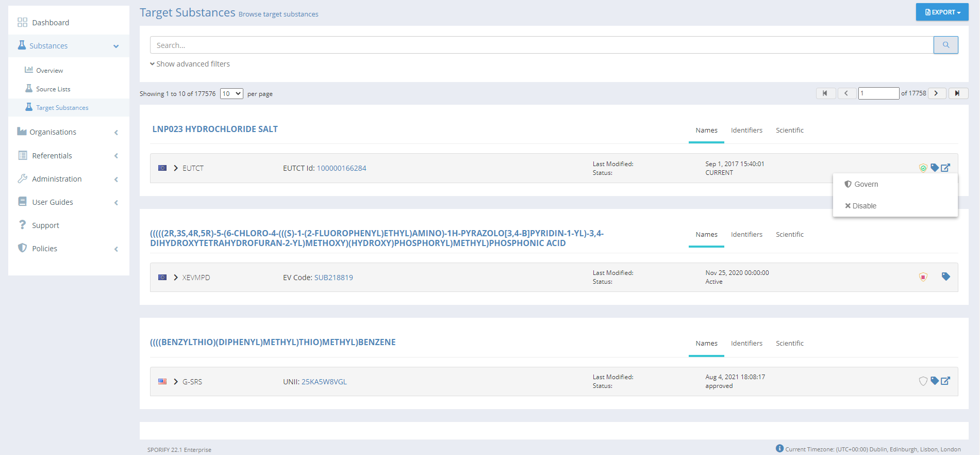This screenshot has width=980, height=455.
Task: Click the paused shield icon on XEVMPD row
Action: point(923,277)
